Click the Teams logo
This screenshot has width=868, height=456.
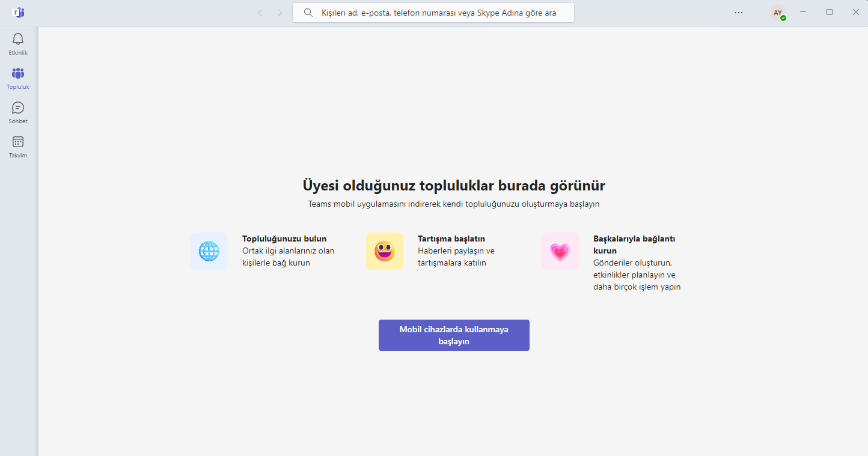[19, 12]
